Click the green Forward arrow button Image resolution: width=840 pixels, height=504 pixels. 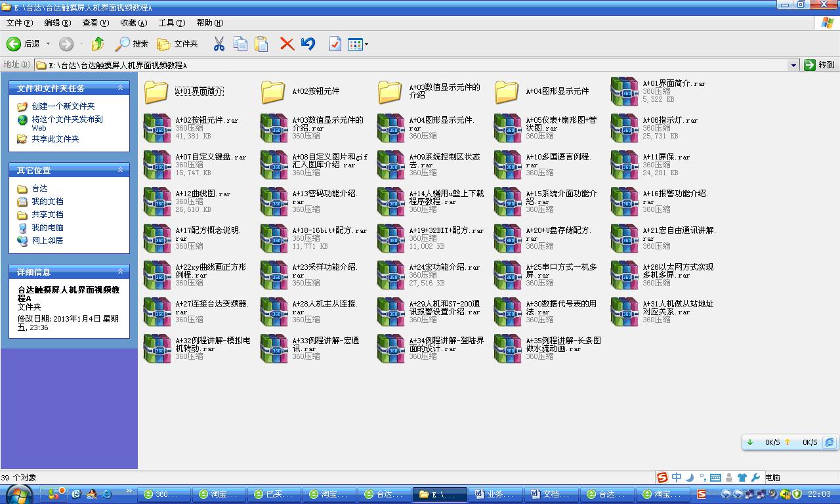(x=66, y=44)
